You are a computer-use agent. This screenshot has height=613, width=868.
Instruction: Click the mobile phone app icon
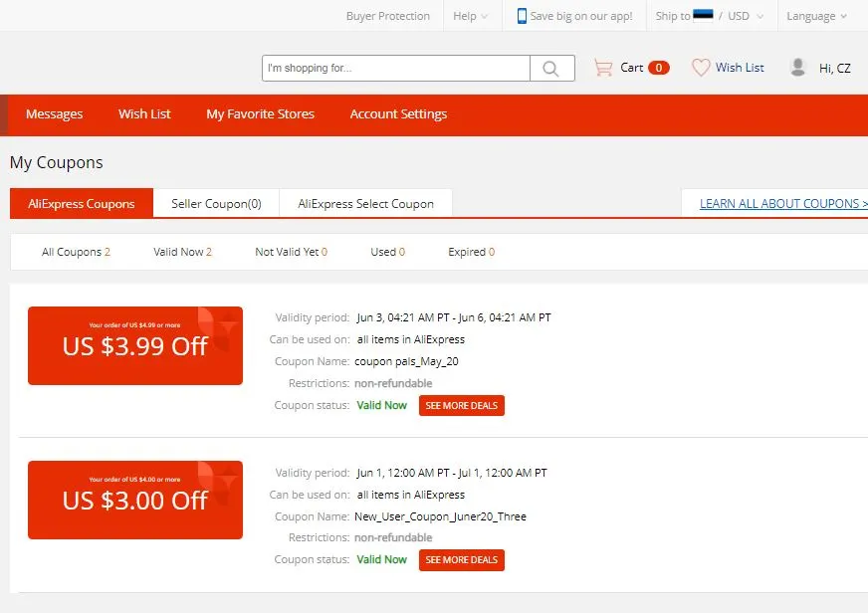click(522, 16)
